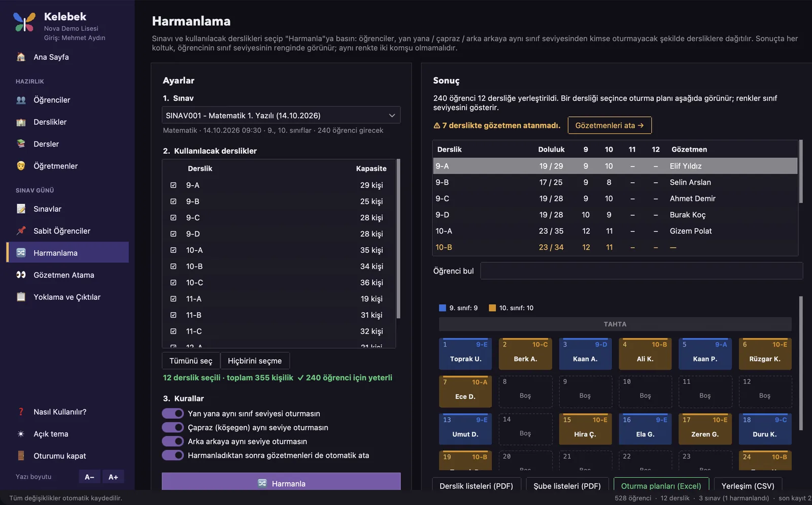The image size is (812, 505).
Task: Click the Yoklama ve Çıktılar clipboard icon
Action: 21,297
